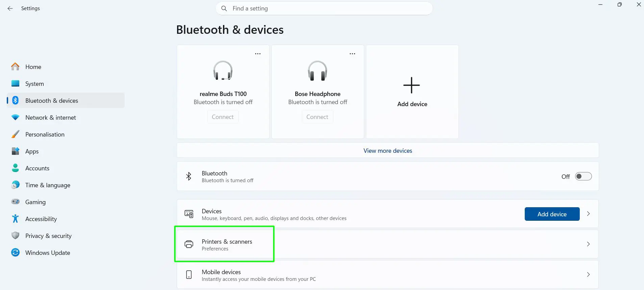Image resolution: width=644 pixels, height=290 pixels.
Task: Open the View more devices link
Action: 388,151
